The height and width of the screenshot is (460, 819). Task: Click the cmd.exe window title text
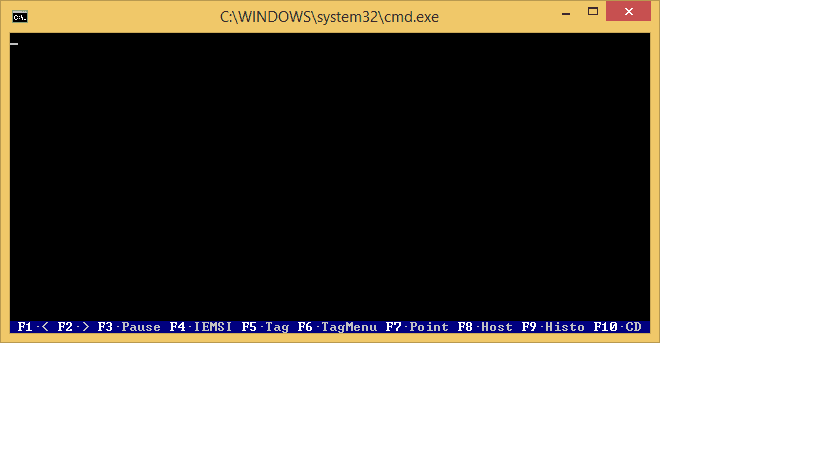pyautogui.click(x=329, y=17)
